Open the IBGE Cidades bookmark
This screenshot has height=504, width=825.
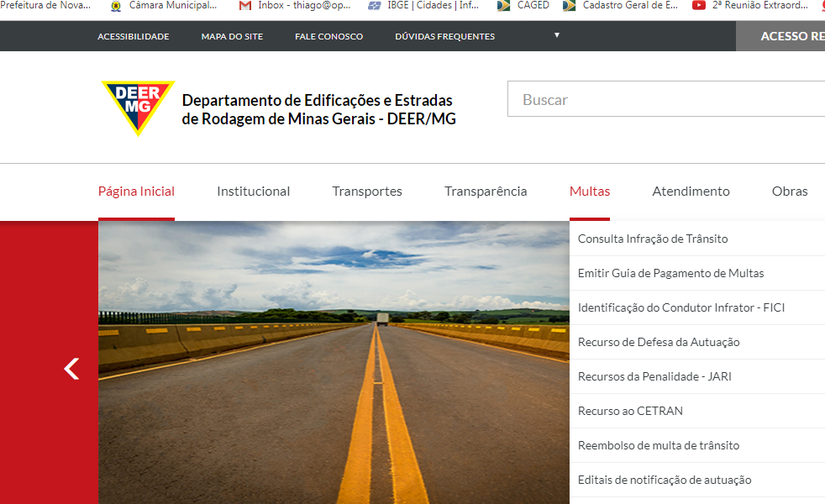coord(423,6)
